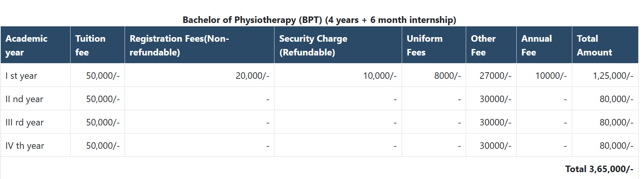The image size is (644, 179).
Task: Click the 20,000/- registration fee cell
Action: tap(252, 76)
